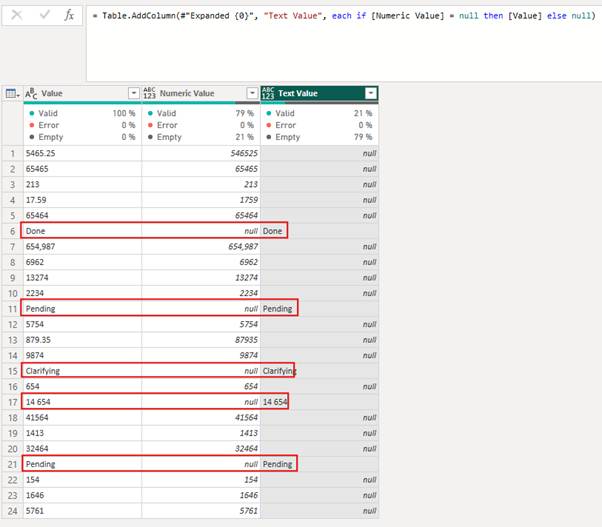Click the fx function icon
Viewport: 602px width, 527px height.
[69, 16]
